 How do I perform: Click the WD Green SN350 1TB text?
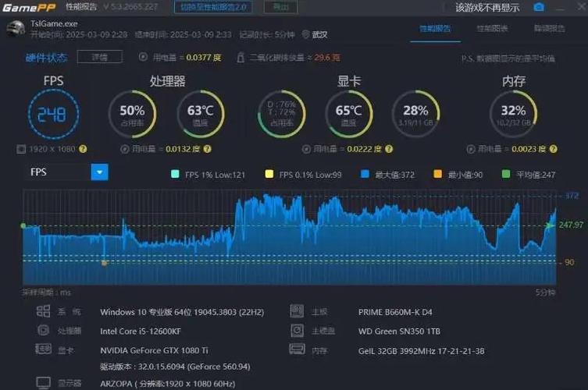(x=399, y=331)
